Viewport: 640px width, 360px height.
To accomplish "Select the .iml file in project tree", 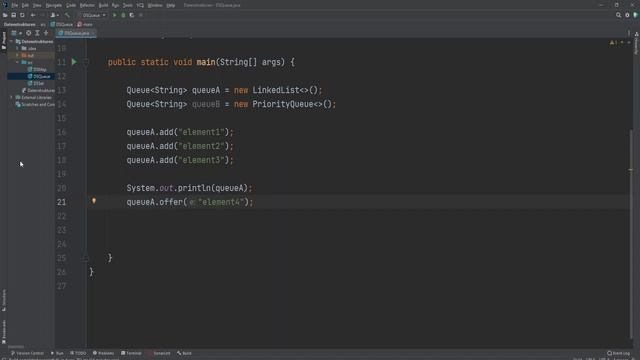I will point(38,90).
